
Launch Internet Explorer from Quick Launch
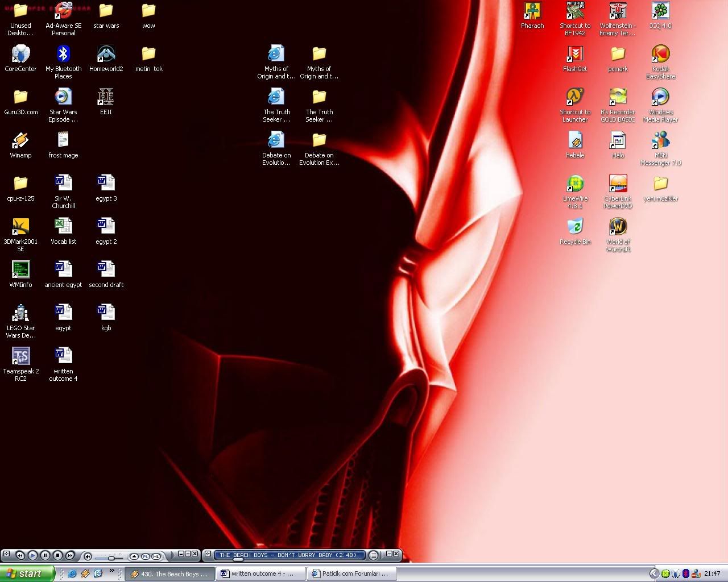[72, 573]
